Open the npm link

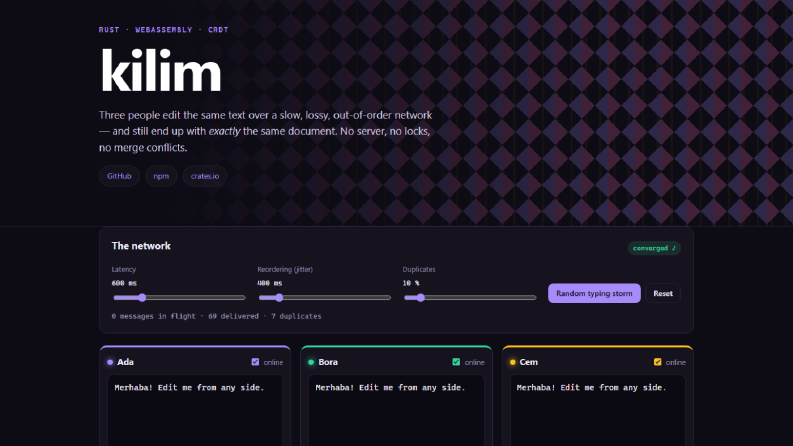161,176
